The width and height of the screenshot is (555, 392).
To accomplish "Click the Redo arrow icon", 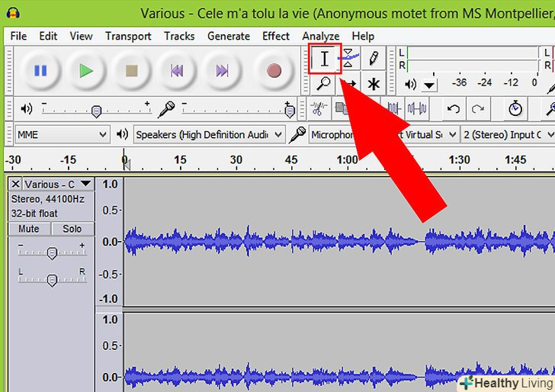I will [x=478, y=109].
